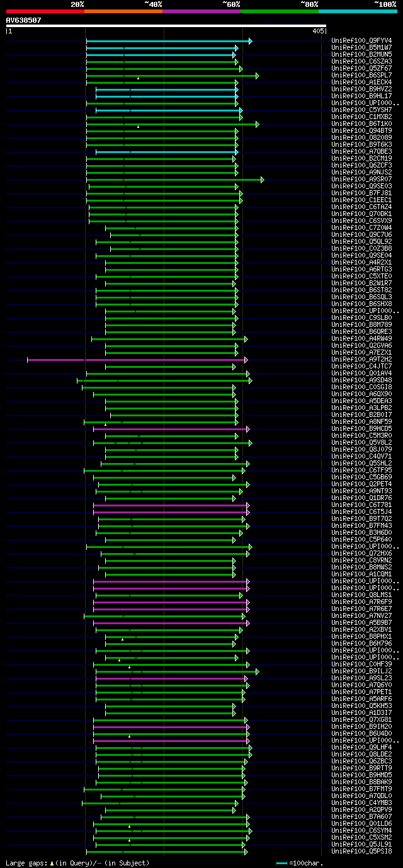Select the UniRef100_C6SYM4 label

tap(361, 831)
